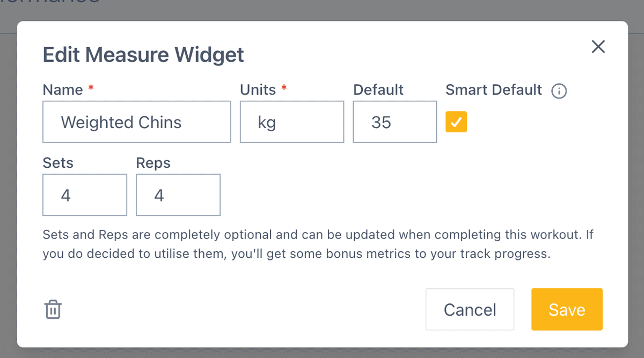Click the Edit Measure Widget title
The image size is (644, 358).
(x=143, y=55)
